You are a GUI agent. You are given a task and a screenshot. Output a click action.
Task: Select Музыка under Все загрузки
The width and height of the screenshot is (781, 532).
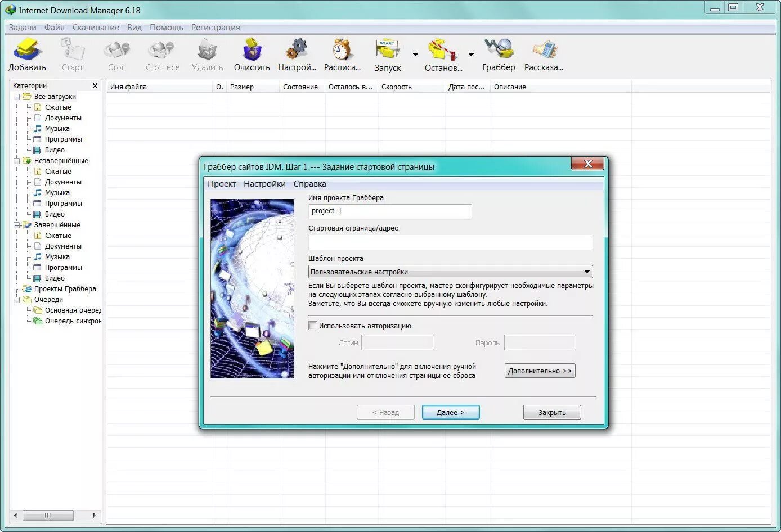click(x=57, y=129)
